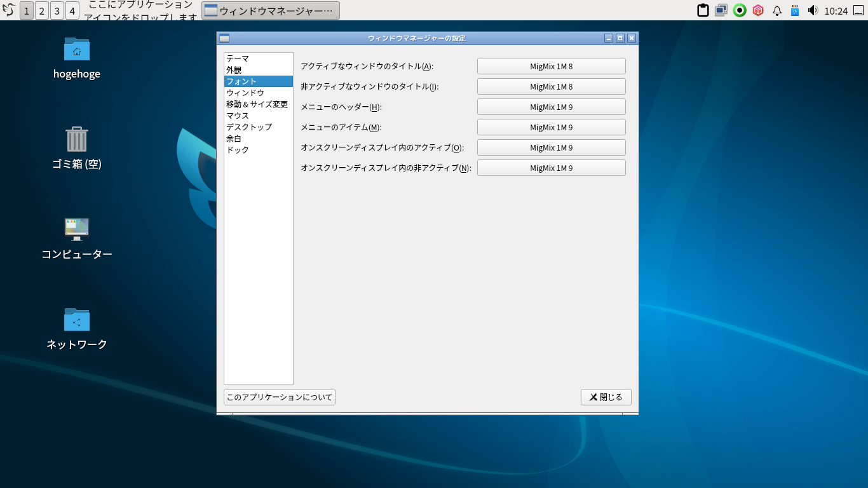Click the ウィンドウマネージャー taskbar button
The image size is (868, 488).
pyautogui.click(x=271, y=10)
